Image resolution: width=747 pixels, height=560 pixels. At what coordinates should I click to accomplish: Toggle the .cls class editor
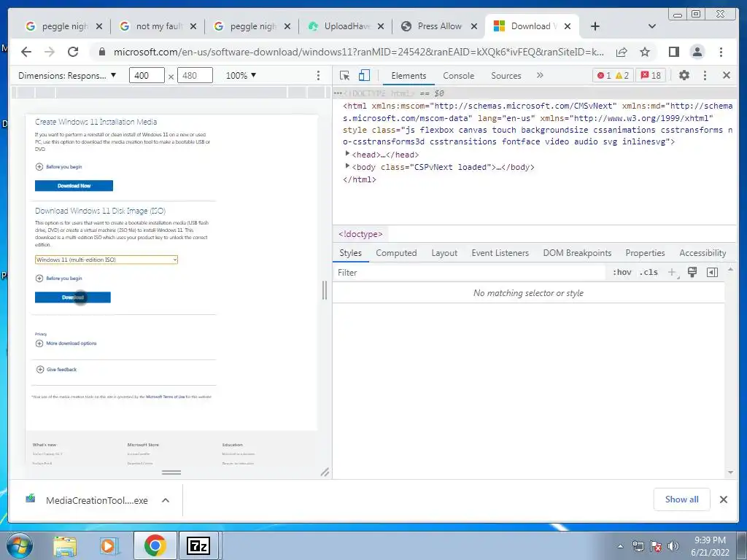tap(649, 273)
